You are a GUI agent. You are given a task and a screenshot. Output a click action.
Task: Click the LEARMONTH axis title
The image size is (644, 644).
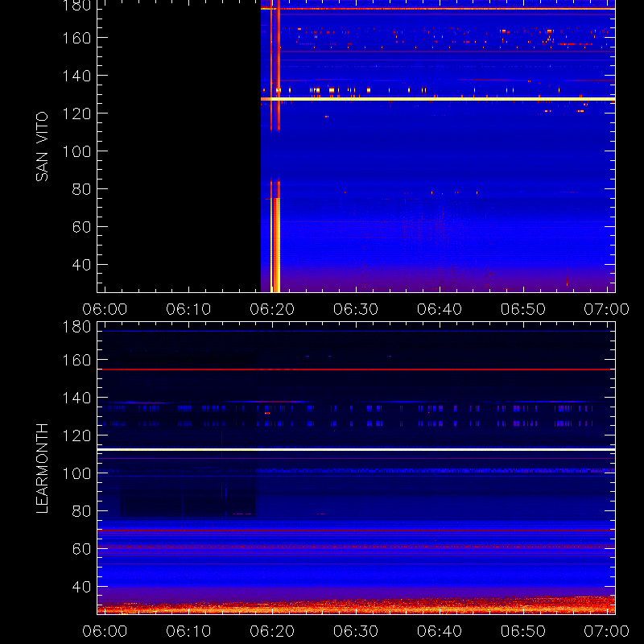(42, 468)
